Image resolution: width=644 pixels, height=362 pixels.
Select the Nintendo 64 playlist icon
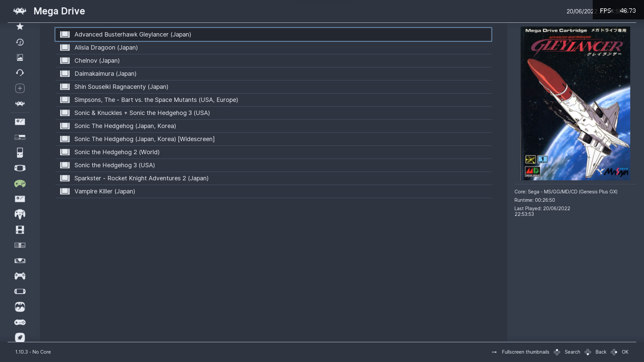[20, 214]
